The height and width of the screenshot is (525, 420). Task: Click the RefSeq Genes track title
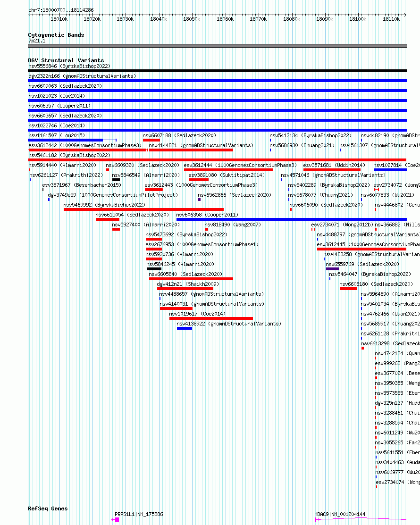[x=48, y=508]
